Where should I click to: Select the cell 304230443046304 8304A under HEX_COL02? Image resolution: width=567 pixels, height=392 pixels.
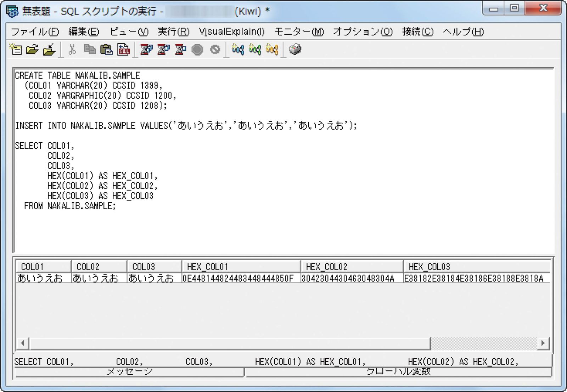[352, 278]
